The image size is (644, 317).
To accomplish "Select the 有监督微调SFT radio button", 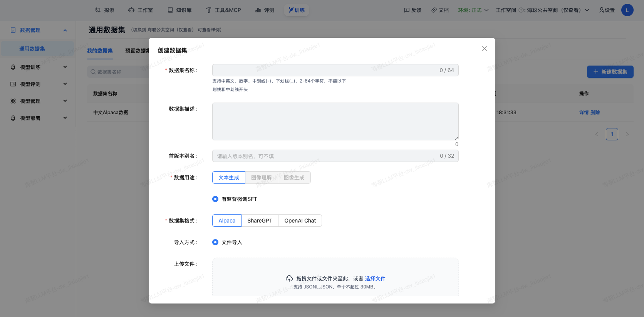I will click(x=215, y=199).
